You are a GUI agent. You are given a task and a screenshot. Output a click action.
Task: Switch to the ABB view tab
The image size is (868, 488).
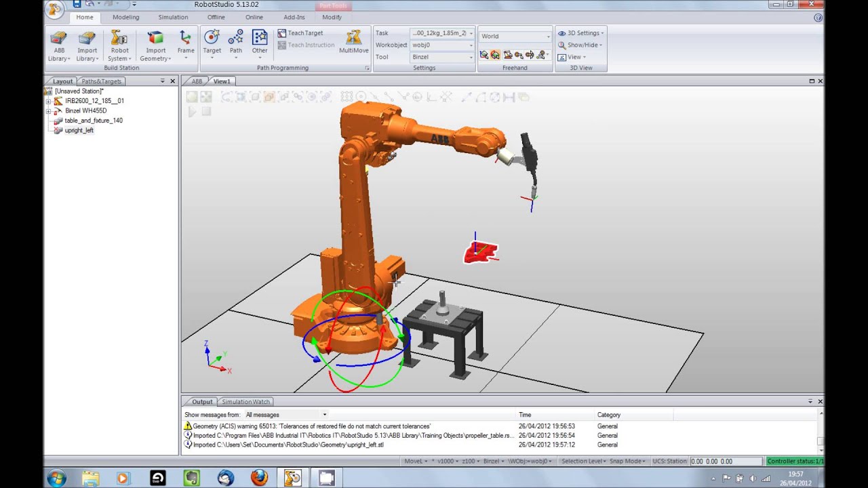click(x=197, y=81)
